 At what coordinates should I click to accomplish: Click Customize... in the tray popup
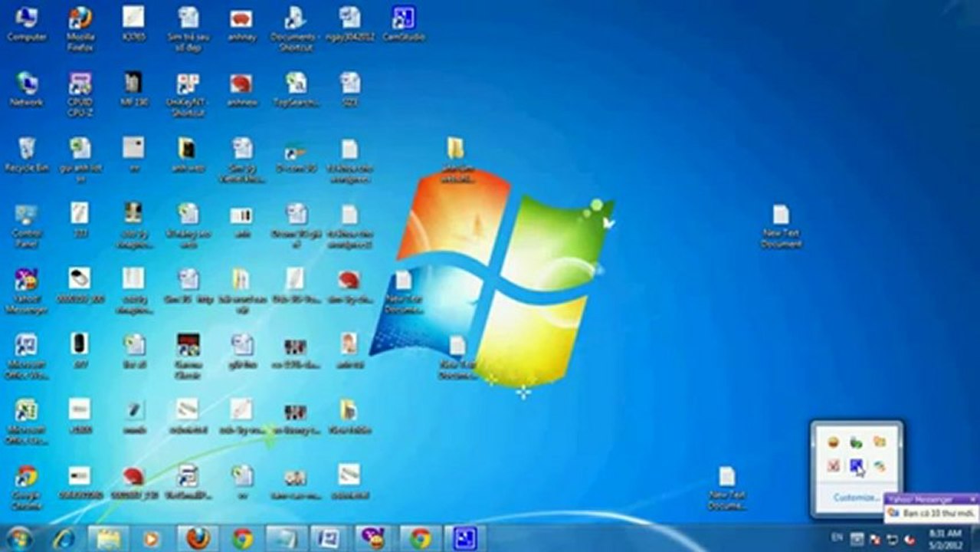click(x=857, y=498)
